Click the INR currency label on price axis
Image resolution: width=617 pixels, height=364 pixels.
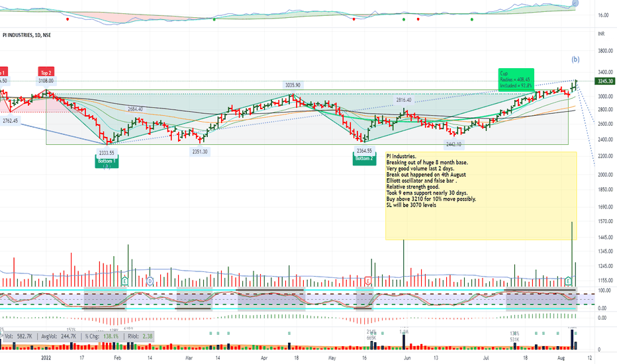point(601,34)
